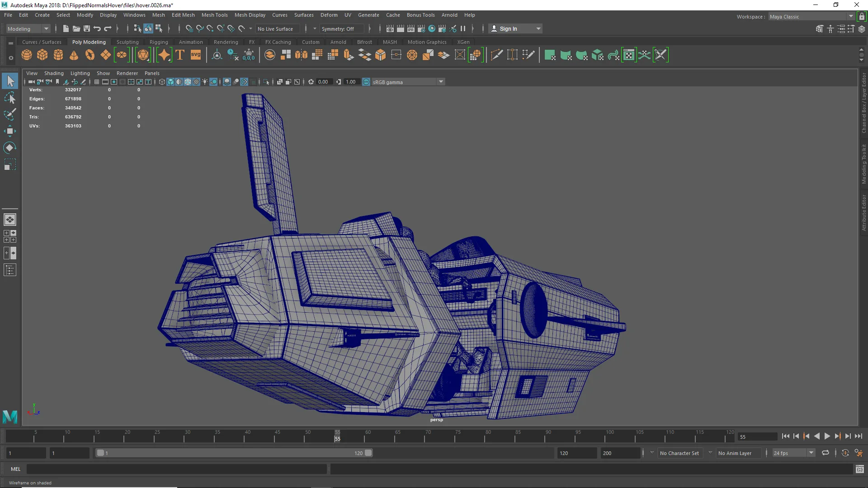This screenshot has height=488, width=868.
Task: Open the Shading panel menu
Action: pyautogui.click(x=54, y=73)
